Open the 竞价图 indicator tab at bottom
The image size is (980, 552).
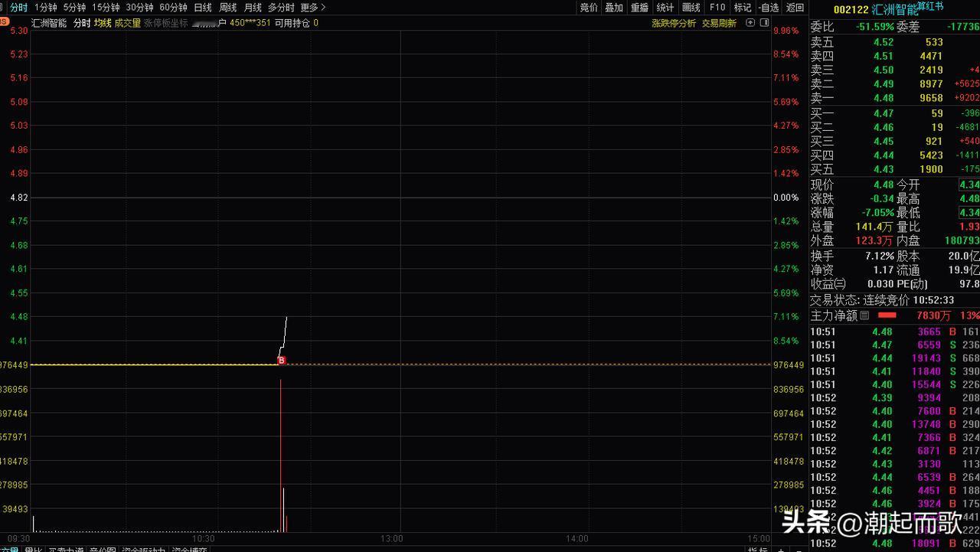103,549
